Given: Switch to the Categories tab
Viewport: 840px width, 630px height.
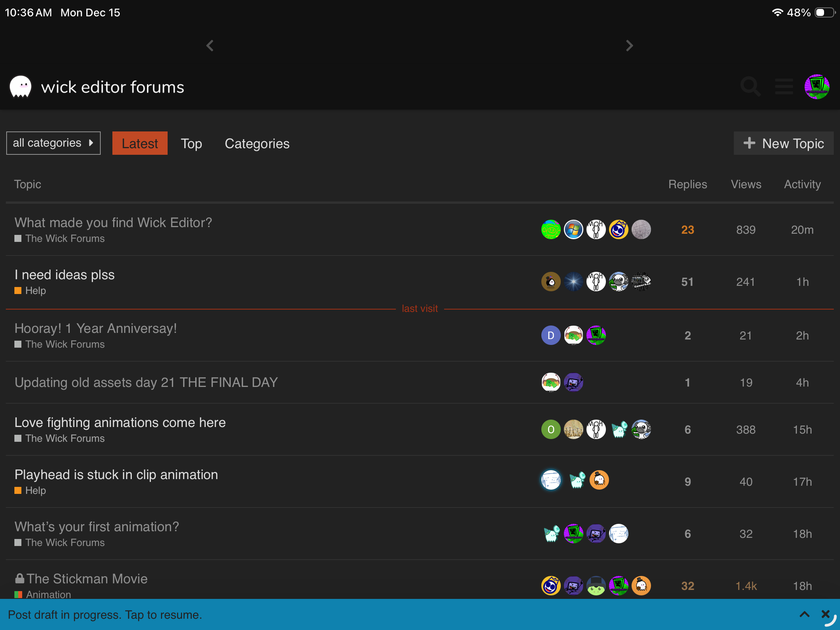Looking at the screenshot, I should click(x=257, y=143).
